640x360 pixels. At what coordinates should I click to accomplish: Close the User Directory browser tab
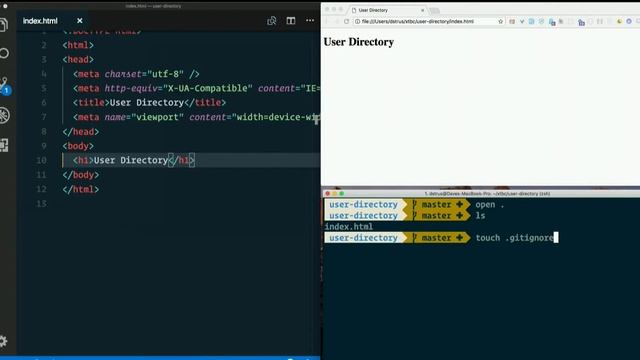422,10
